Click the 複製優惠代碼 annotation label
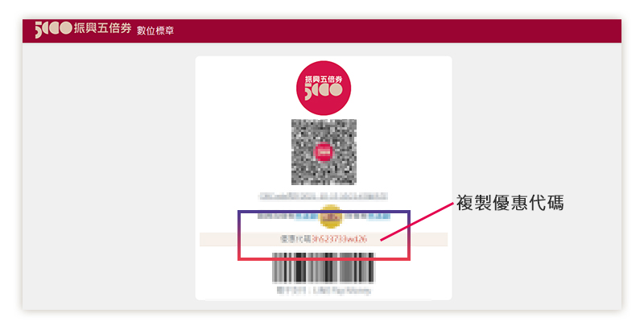 510,203
